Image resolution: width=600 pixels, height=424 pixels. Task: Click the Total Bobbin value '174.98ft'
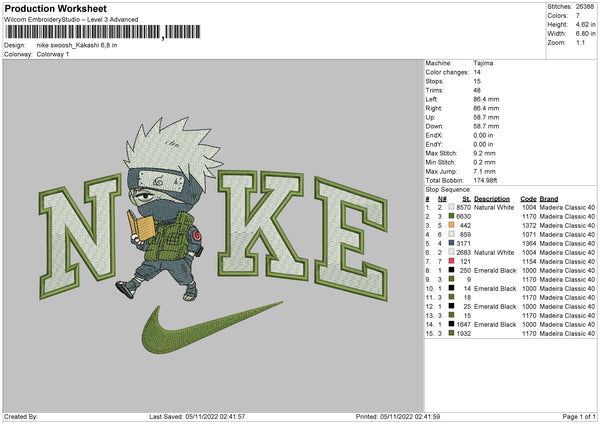[485, 180]
